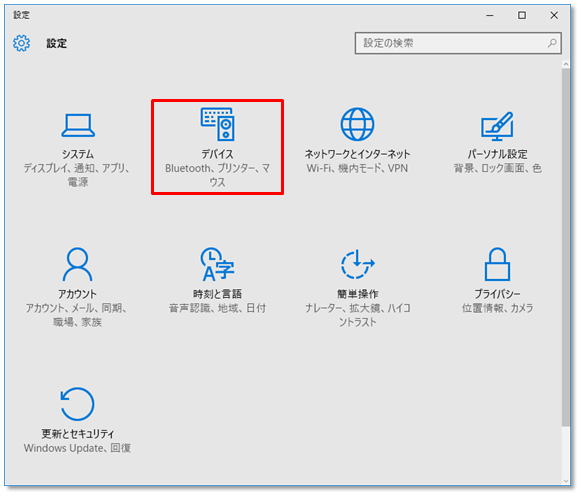Open the デバイス keyboard and speaker icon
Viewport: 581px width, 496px height.
pos(218,124)
